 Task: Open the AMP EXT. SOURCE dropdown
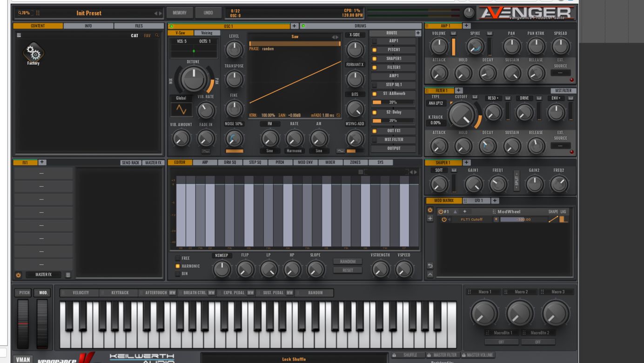point(560,73)
